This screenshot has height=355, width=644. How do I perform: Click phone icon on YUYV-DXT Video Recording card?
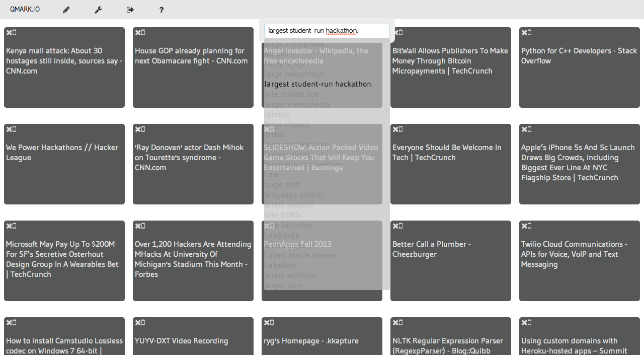tap(143, 323)
